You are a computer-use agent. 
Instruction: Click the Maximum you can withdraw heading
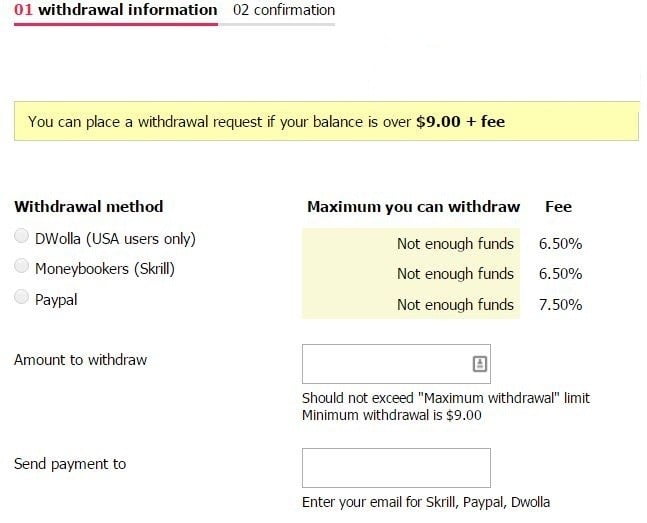click(x=413, y=207)
